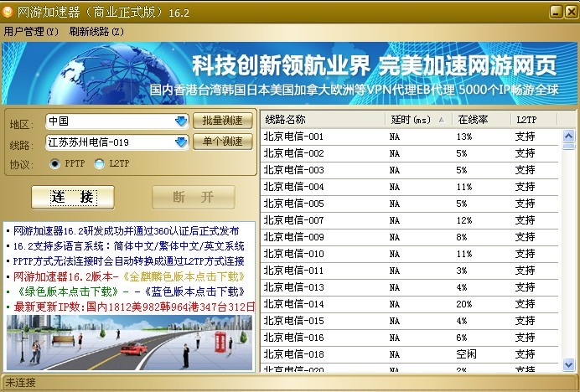The width and height of the screenshot is (580, 392).
Task: Click the street scene image at bottom left
Action: (129, 343)
